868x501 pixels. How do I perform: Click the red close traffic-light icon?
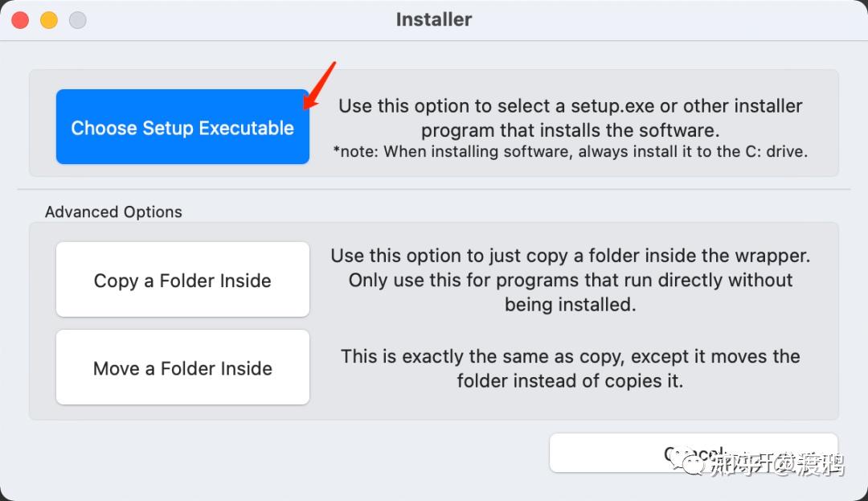tap(19, 18)
